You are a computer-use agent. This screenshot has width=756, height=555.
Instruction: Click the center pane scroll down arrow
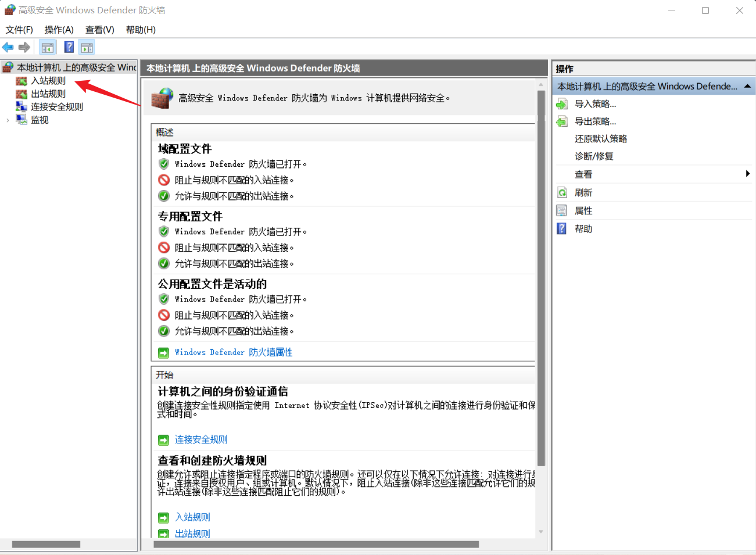click(x=541, y=532)
